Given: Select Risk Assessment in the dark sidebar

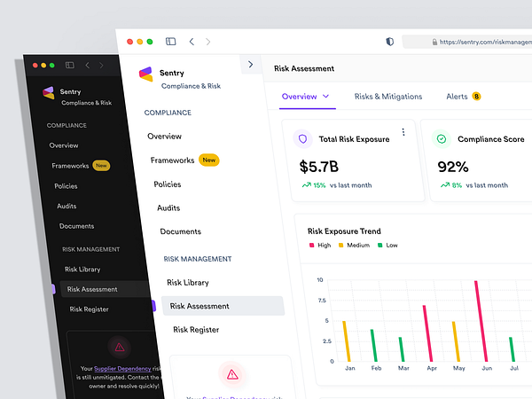Looking at the screenshot, I should click(x=106, y=289).
